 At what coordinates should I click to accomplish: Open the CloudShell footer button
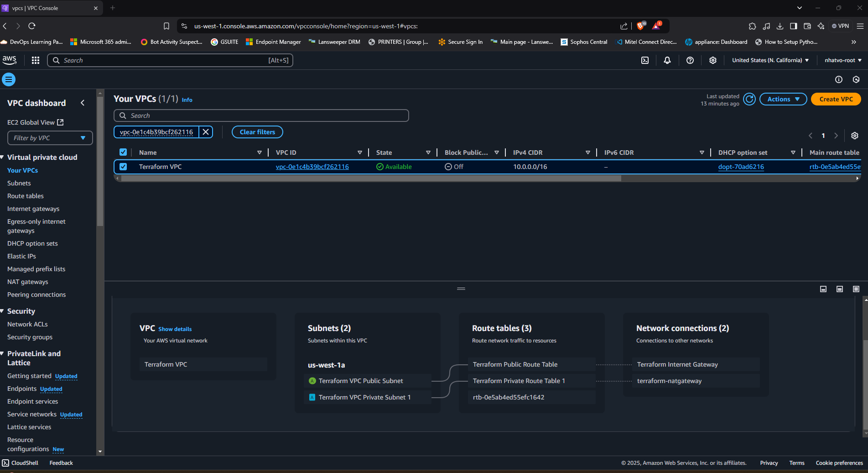pos(20,463)
